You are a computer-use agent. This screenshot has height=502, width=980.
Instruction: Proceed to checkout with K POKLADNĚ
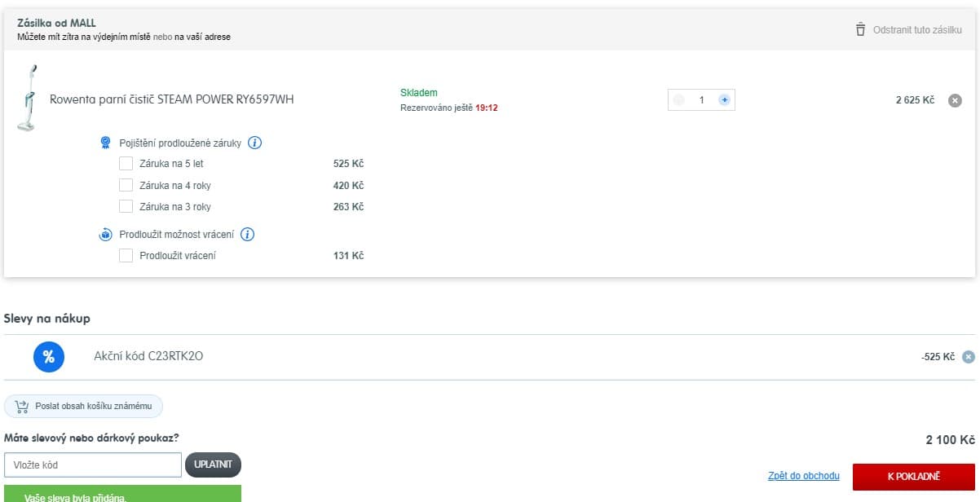click(913, 477)
